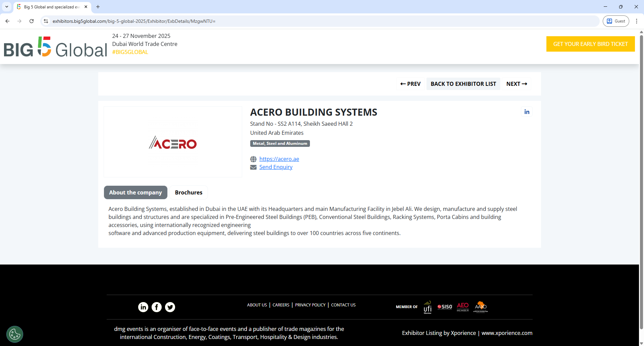Click the LinkedIn icon next to Acero Building Systems
The width and height of the screenshot is (644, 346).
tap(527, 111)
